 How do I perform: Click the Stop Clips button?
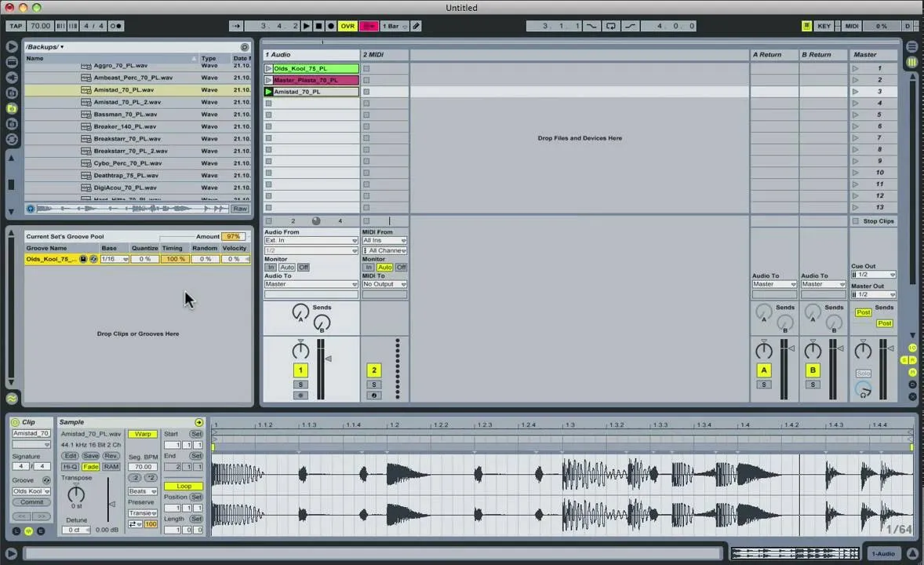coord(873,221)
